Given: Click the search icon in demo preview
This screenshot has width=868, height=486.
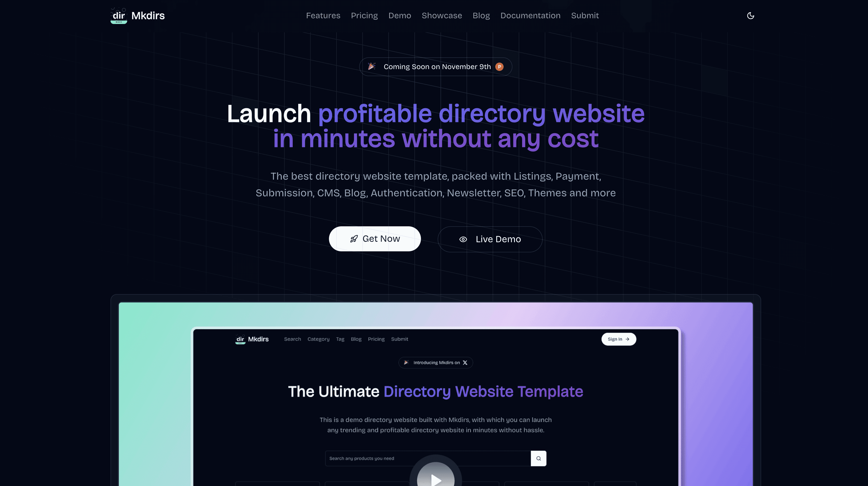Looking at the screenshot, I should pyautogui.click(x=538, y=458).
